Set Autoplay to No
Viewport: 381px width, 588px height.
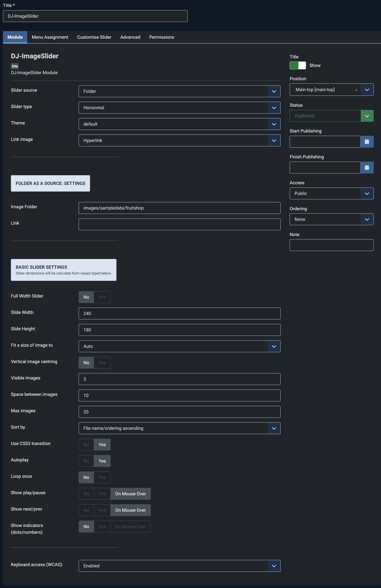86,461
